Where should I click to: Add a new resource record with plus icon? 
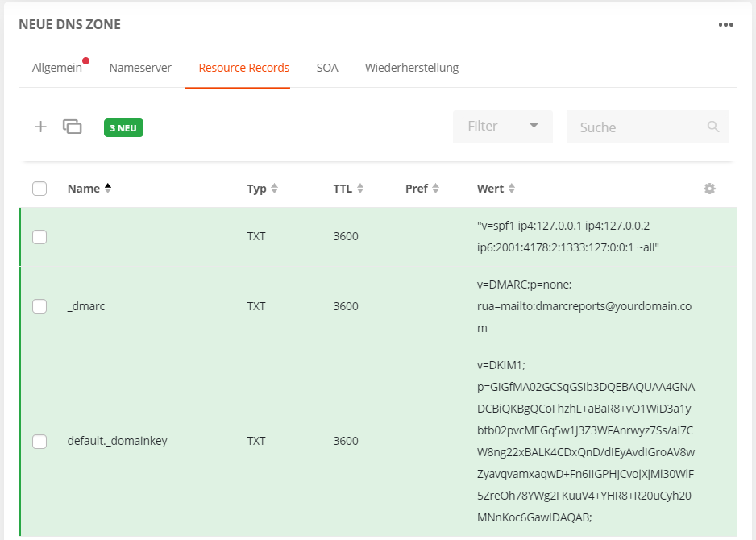[x=41, y=127]
